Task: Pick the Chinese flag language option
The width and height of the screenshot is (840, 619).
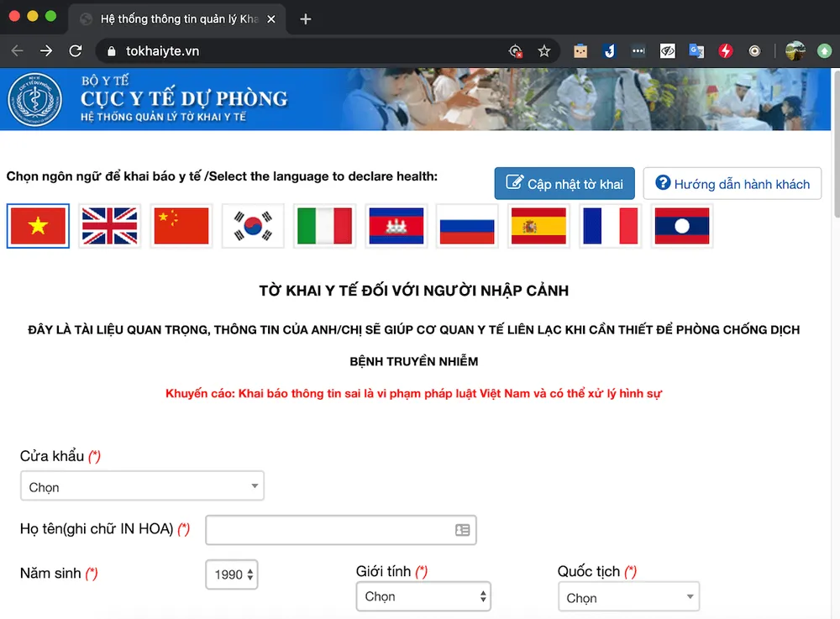Action: point(181,226)
